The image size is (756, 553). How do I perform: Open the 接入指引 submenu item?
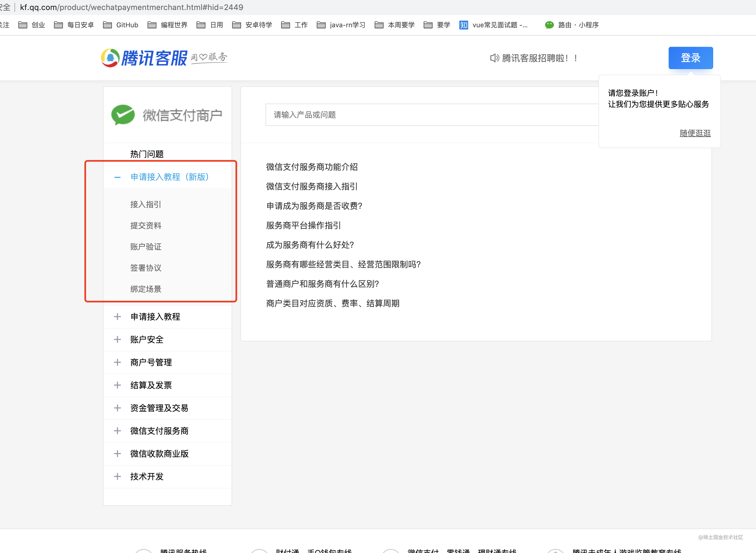(x=146, y=204)
